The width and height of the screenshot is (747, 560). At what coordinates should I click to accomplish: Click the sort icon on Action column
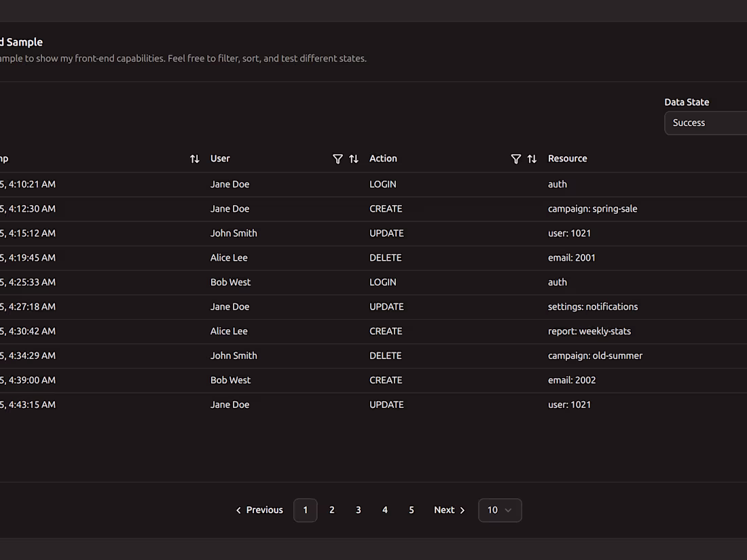coord(531,158)
